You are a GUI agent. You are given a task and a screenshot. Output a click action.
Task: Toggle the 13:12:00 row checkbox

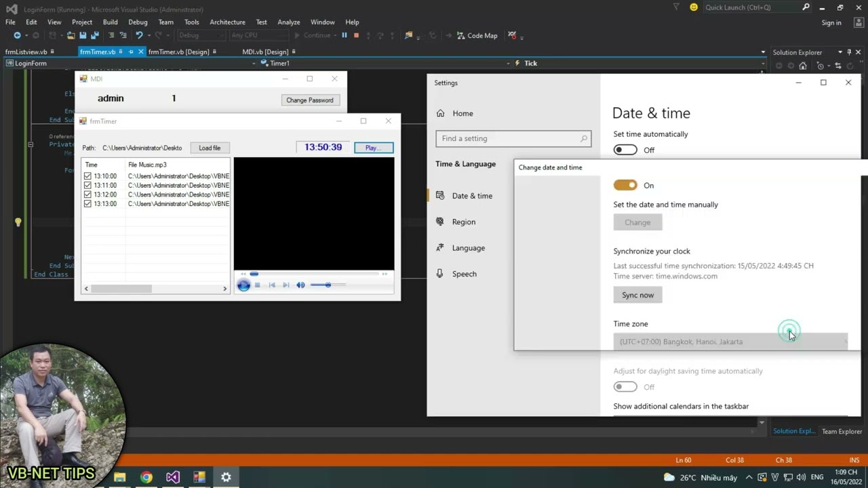tap(87, 195)
